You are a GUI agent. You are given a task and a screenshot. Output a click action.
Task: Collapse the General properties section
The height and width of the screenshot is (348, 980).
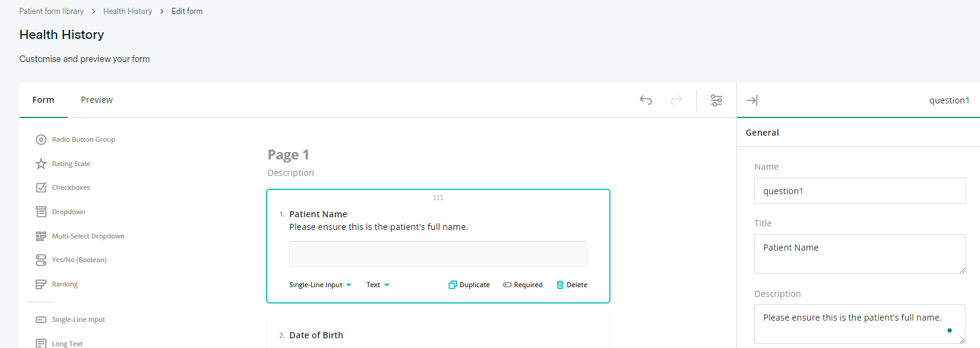point(762,133)
